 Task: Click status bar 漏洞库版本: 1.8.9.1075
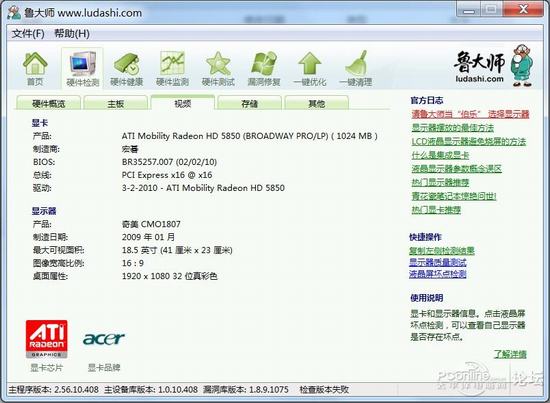(246, 390)
